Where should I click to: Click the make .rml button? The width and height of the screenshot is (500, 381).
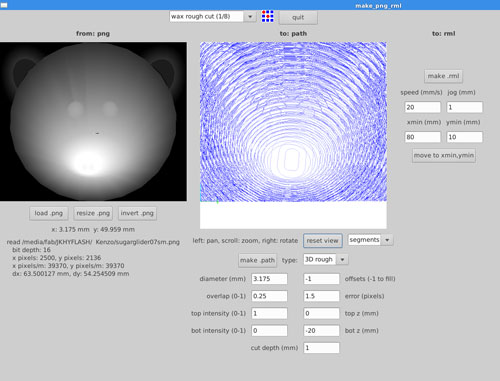click(x=443, y=76)
